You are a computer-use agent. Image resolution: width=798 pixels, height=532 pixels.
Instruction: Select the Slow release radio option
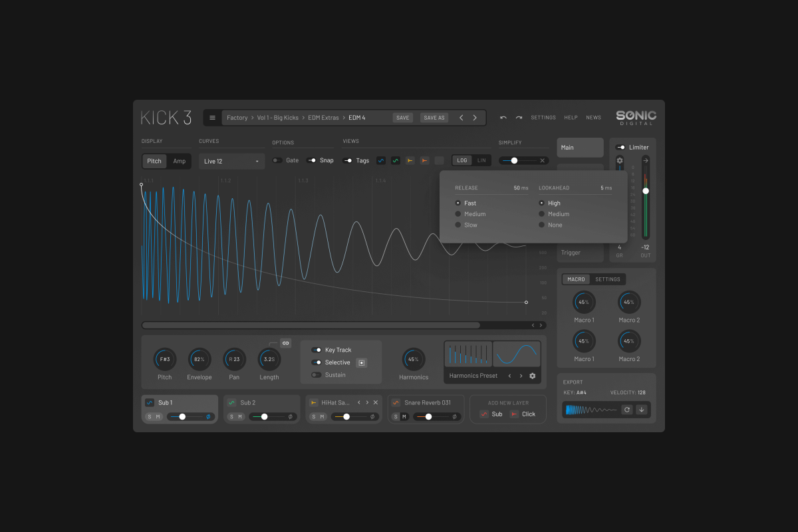pos(458,225)
